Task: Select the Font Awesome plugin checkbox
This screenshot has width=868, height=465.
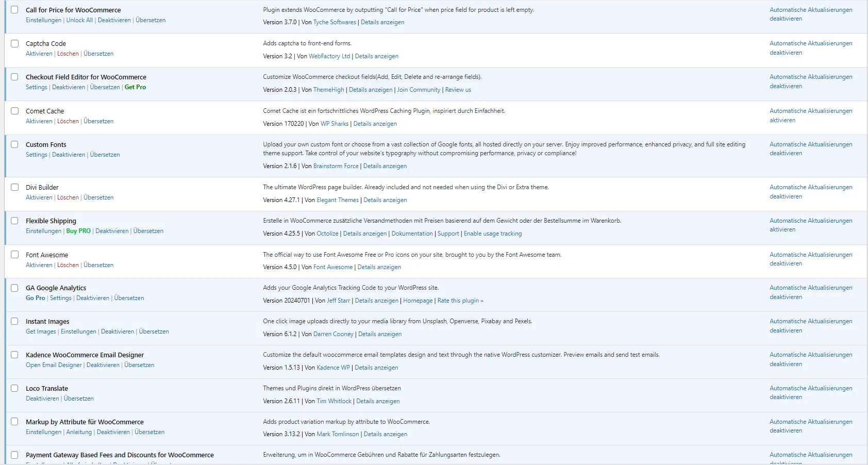Action: 14,255
